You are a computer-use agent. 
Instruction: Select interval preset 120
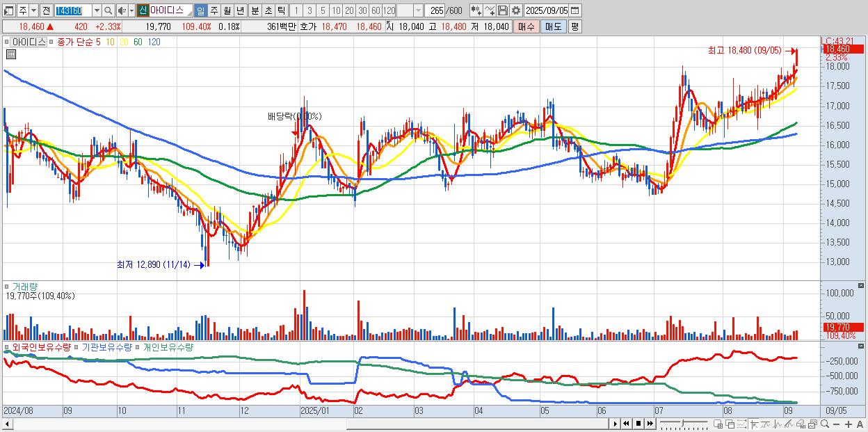coord(389,10)
